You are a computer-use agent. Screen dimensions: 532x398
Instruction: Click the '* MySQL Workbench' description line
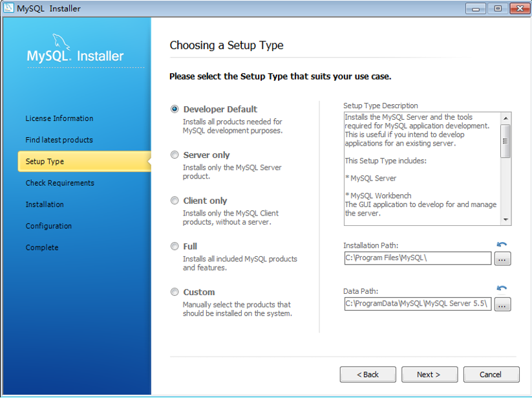coord(378,195)
